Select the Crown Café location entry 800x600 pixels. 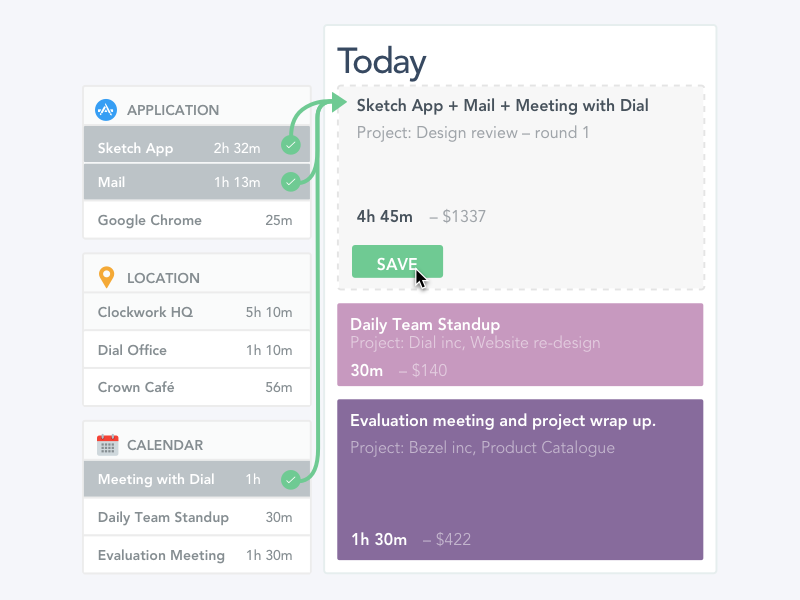(x=196, y=387)
